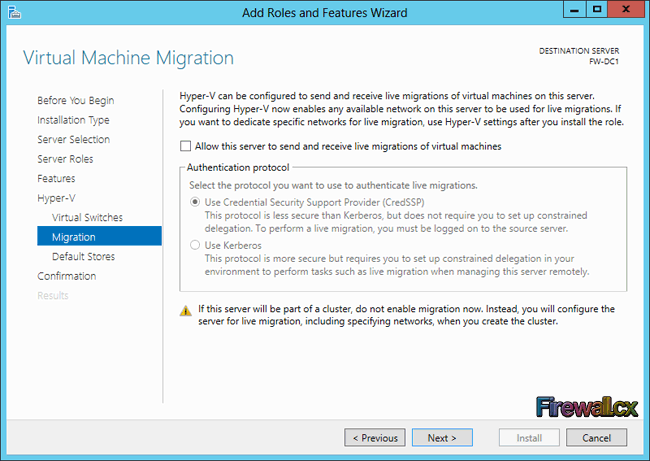The width and height of the screenshot is (650, 461).
Task: Click the DESTINATION SERVER label
Action: (x=579, y=51)
